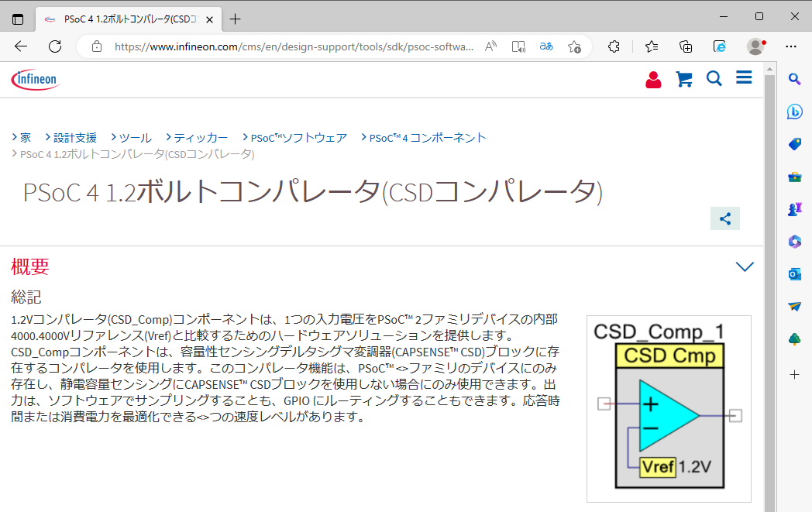Open the sidebar Search icon
The image size is (812, 512).
click(x=794, y=79)
